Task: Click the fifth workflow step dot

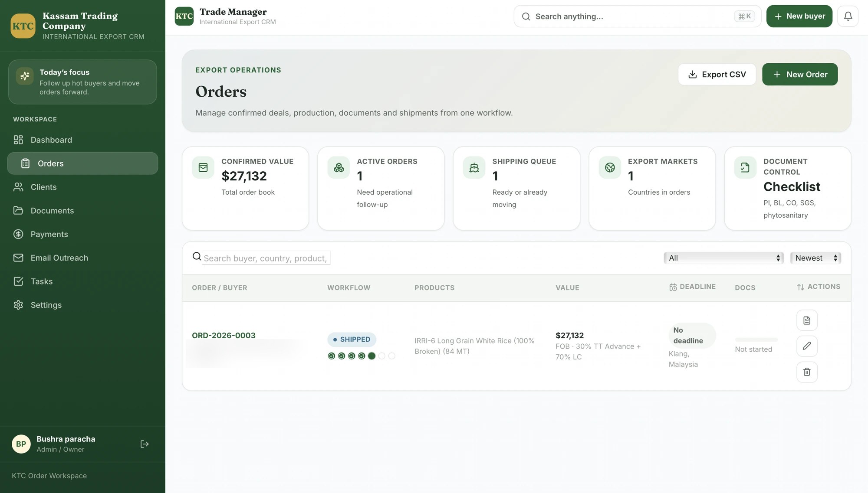Action: coord(372,356)
